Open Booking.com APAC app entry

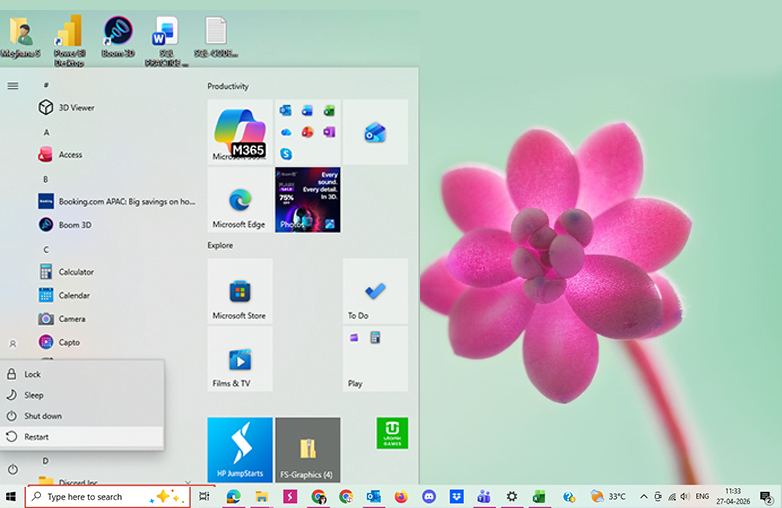click(x=117, y=201)
